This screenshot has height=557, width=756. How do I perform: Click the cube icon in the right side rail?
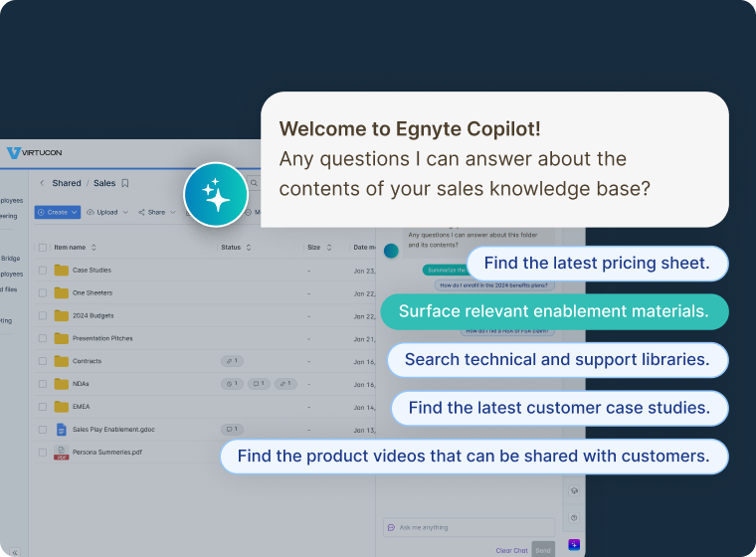pyautogui.click(x=574, y=490)
